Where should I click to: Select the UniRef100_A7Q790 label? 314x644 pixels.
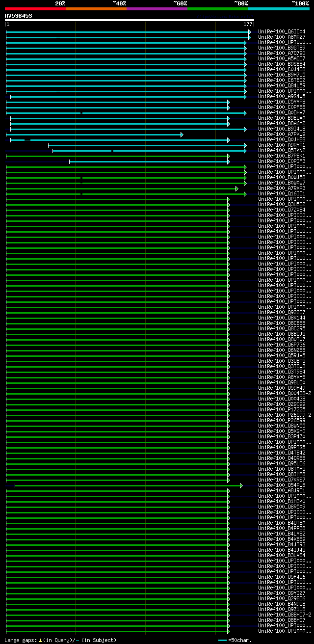282,53
